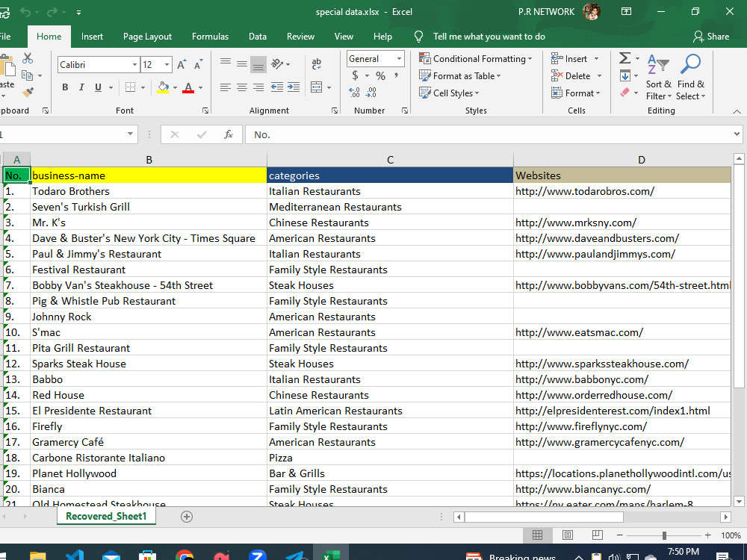This screenshot has width=747, height=560.
Task: Add a new sheet with plus icon
Action: point(187,517)
